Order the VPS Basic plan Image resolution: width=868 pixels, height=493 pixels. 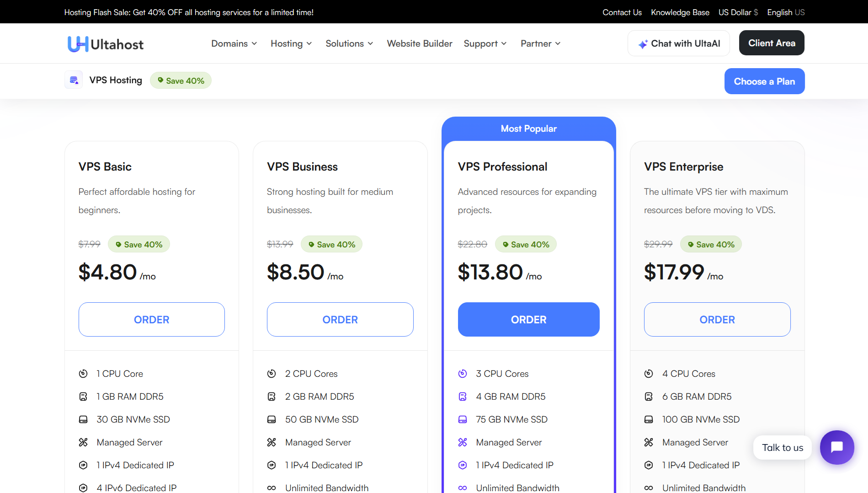pos(152,320)
